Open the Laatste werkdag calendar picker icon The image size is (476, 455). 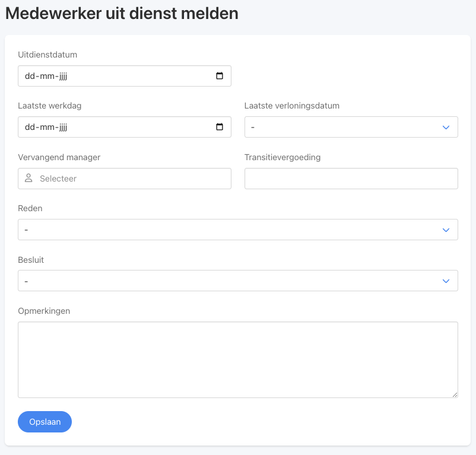[x=220, y=127]
